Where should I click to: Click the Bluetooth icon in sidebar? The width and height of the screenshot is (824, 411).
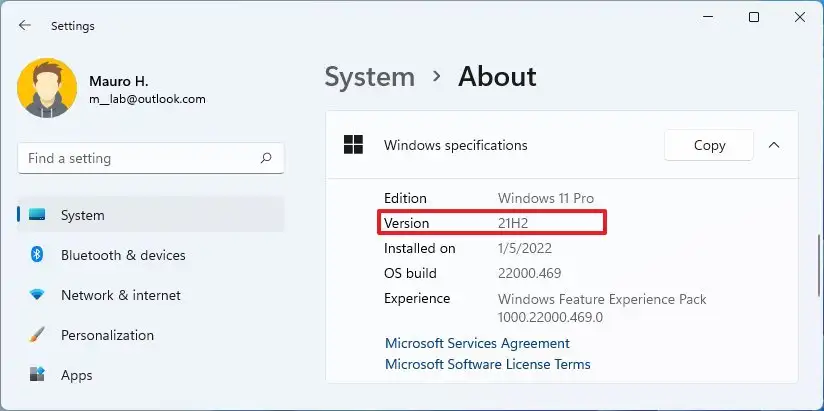37,255
